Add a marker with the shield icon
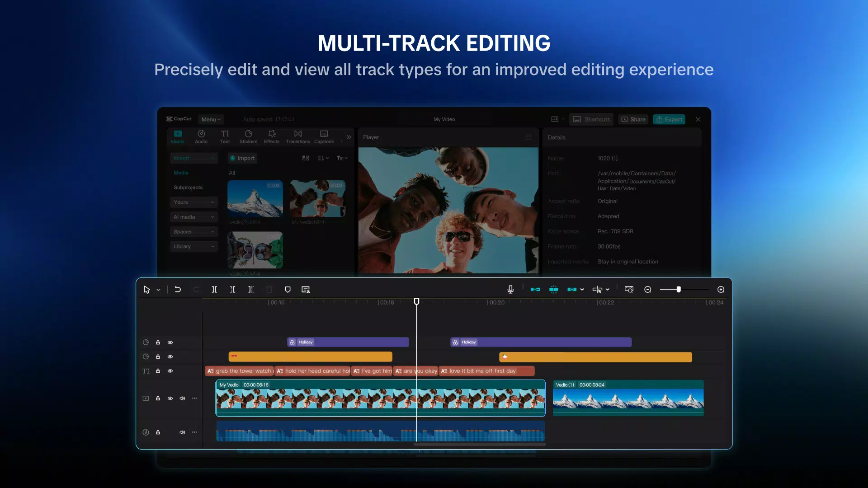The image size is (868, 488). 288,290
